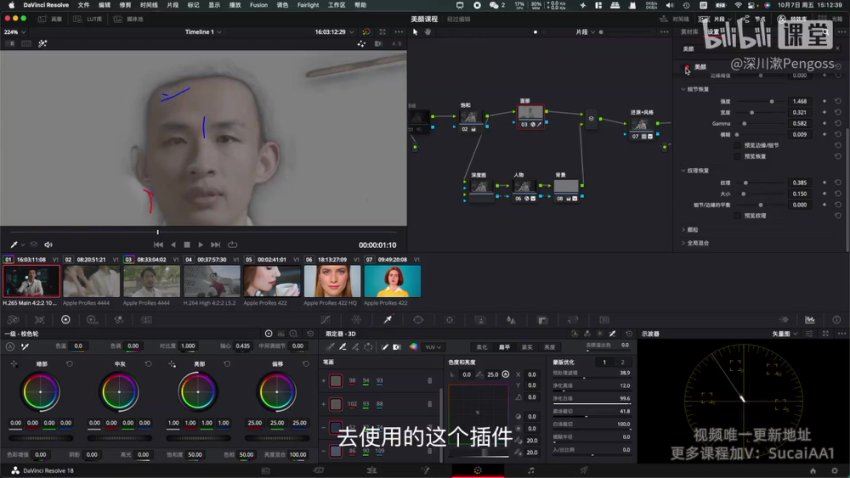Toggle auto balance button in color wheels
850x478 pixels.
pos(10,346)
